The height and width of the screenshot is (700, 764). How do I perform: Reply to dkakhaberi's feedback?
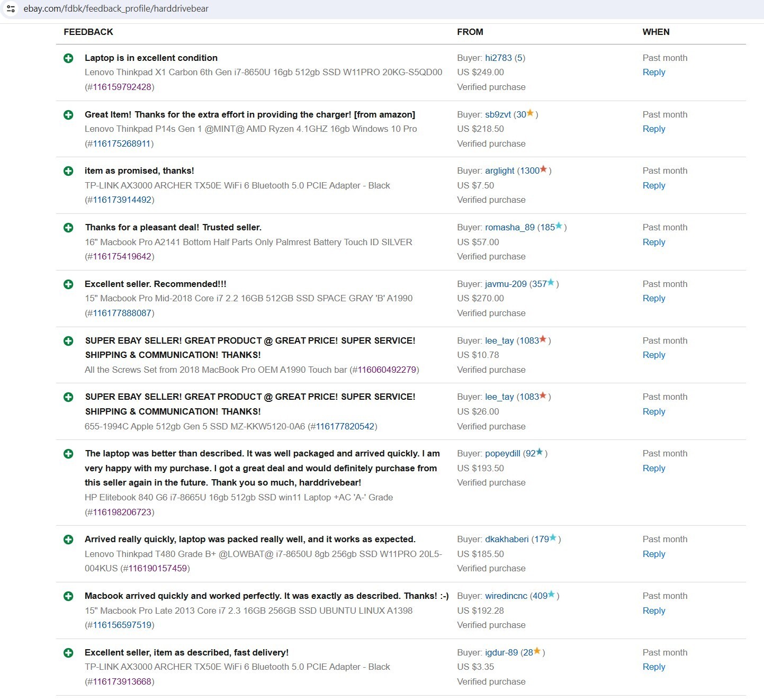coord(654,554)
